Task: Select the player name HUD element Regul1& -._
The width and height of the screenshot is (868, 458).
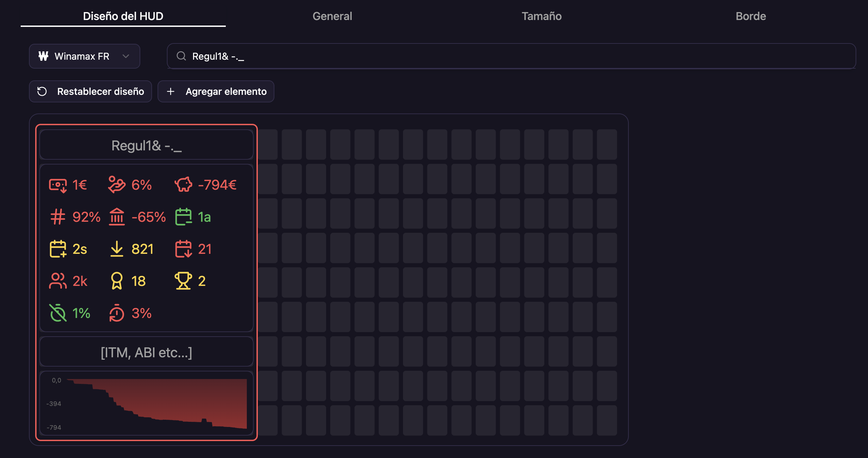Action: [x=147, y=145]
